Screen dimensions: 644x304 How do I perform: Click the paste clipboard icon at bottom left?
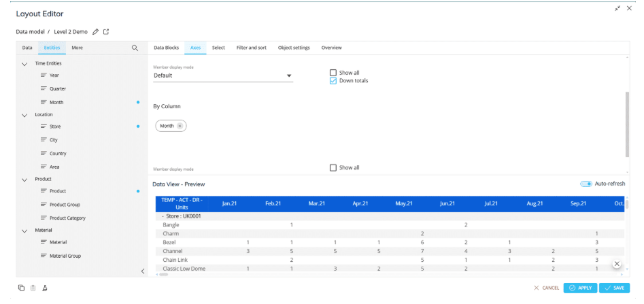tap(33, 288)
